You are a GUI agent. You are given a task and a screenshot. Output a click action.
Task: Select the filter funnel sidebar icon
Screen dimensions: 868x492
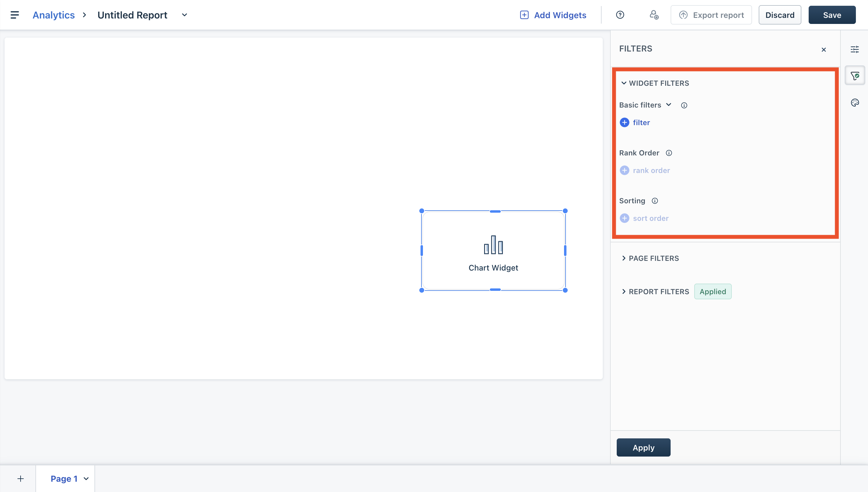pos(854,76)
